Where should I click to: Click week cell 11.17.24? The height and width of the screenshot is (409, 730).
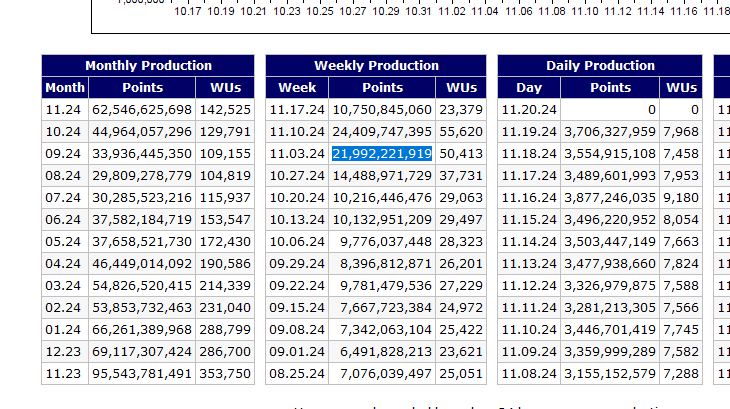(297, 110)
